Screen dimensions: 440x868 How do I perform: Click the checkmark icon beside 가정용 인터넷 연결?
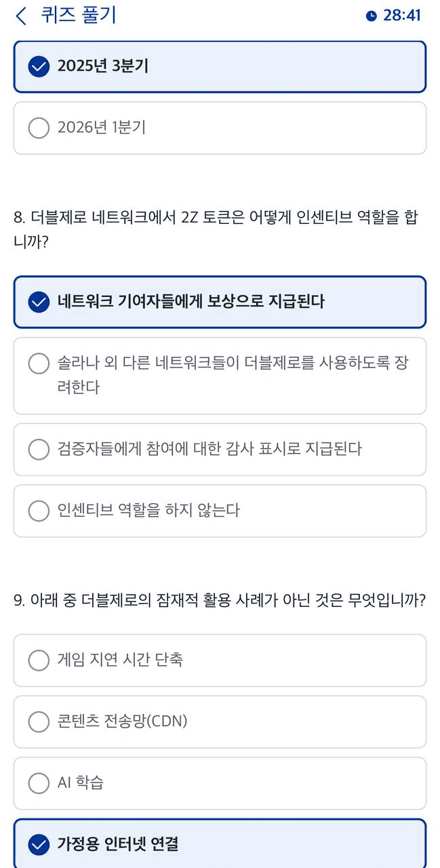[39, 844]
